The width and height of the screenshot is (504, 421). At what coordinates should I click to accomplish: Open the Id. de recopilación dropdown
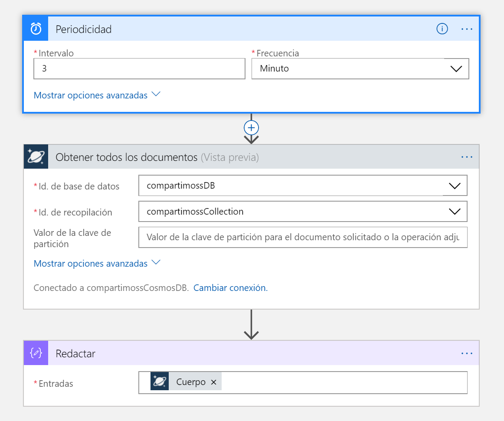tap(455, 212)
